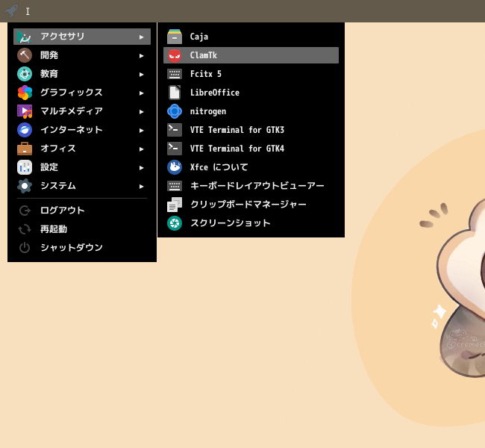This screenshot has width=485, height=448.
Task: Expand the システム submenu arrow
Action: click(x=141, y=187)
